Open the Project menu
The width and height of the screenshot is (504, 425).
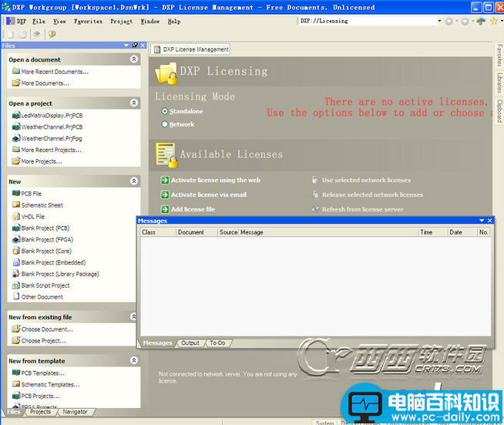point(121,22)
